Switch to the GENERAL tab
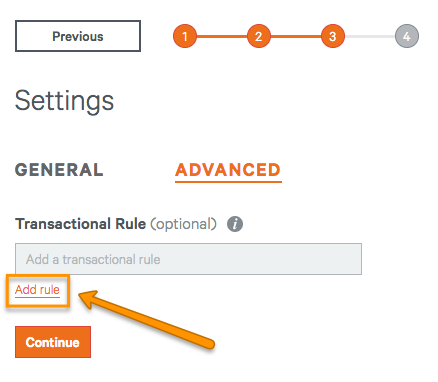This screenshot has height=382, width=438. pos(59,170)
